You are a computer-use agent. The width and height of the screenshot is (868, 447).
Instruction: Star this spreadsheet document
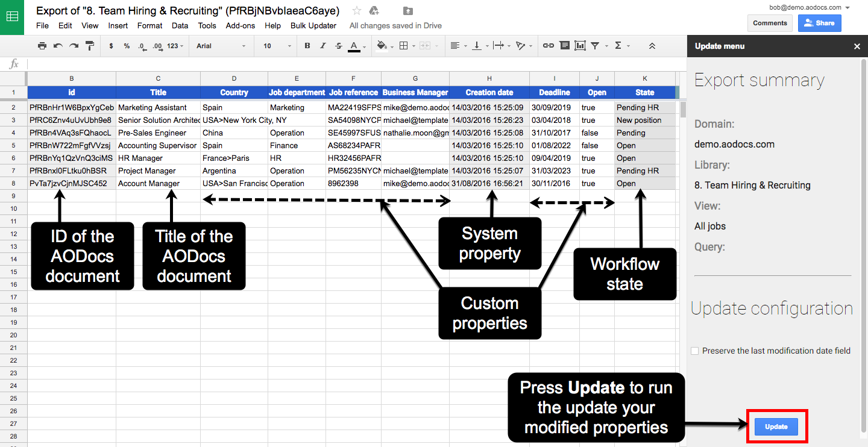[357, 11]
